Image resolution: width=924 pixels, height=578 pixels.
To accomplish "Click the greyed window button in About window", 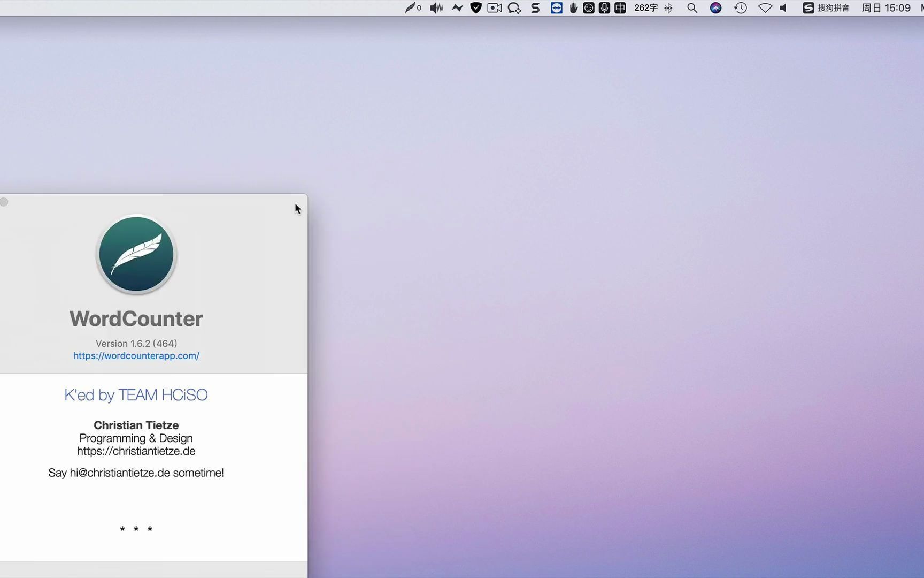I will pos(4,202).
